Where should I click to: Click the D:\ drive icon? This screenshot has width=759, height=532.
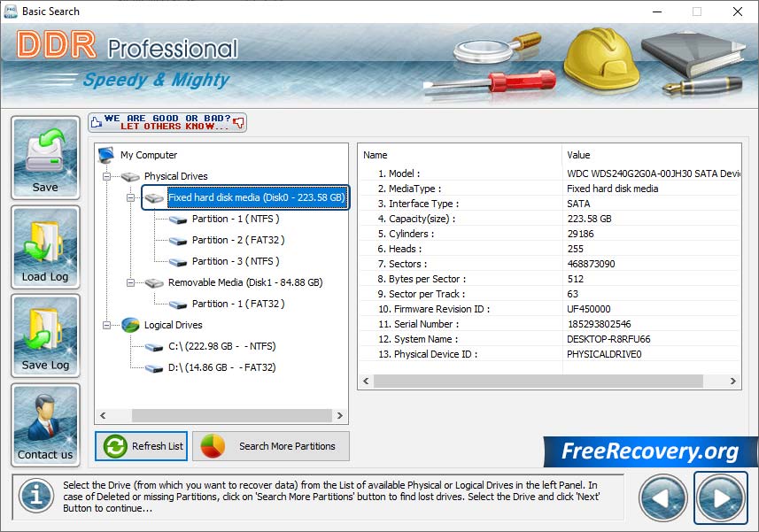(154, 368)
